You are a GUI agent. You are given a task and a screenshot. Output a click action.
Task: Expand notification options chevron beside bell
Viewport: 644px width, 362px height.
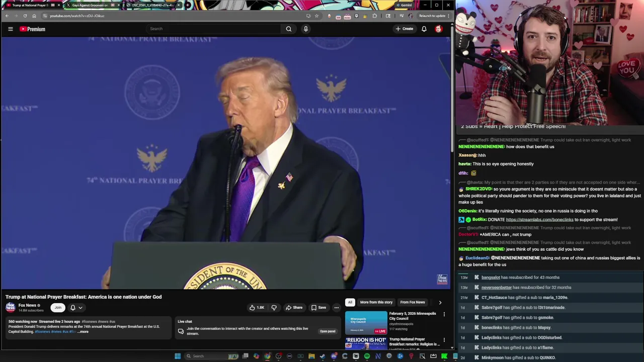coord(80,308)
